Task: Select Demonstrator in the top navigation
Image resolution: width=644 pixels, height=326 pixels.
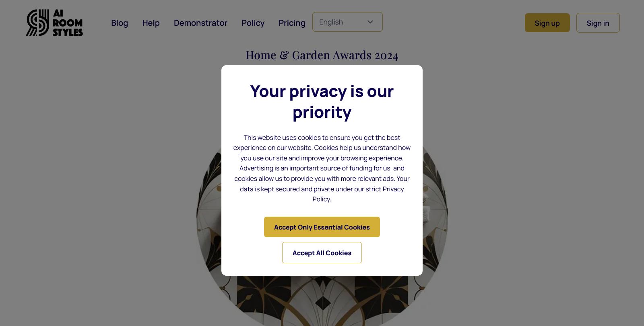Action: pyautogui.click(x=200, y=23)
